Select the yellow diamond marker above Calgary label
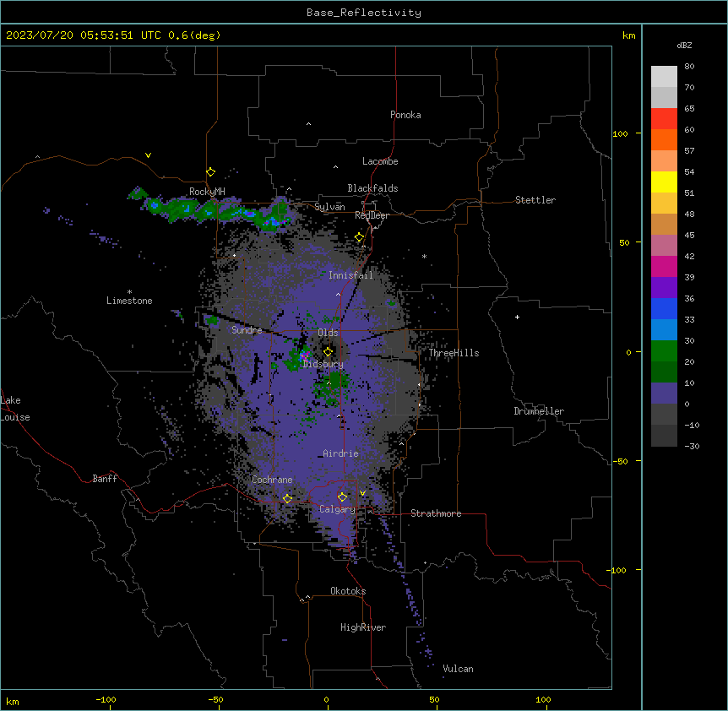 (342, 497)
